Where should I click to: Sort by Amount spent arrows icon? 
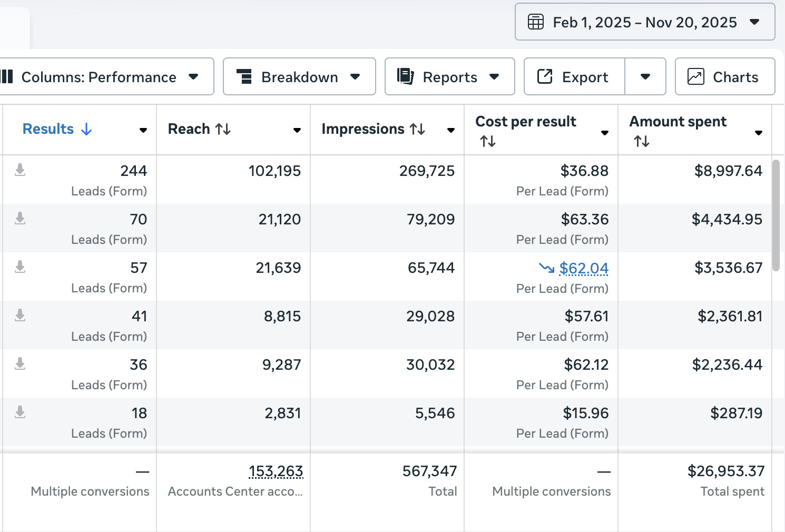coord(641,141)
